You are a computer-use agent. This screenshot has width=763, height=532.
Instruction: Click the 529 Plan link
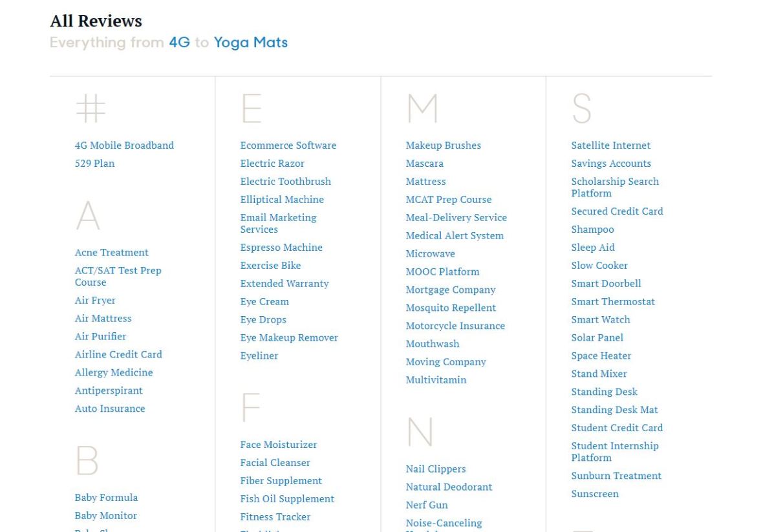pyautogui.click(x=94, y=164)
